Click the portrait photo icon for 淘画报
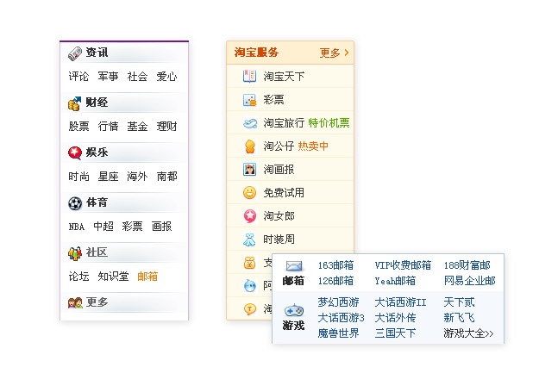Screen dimensions: 539x392 [249, 169]
